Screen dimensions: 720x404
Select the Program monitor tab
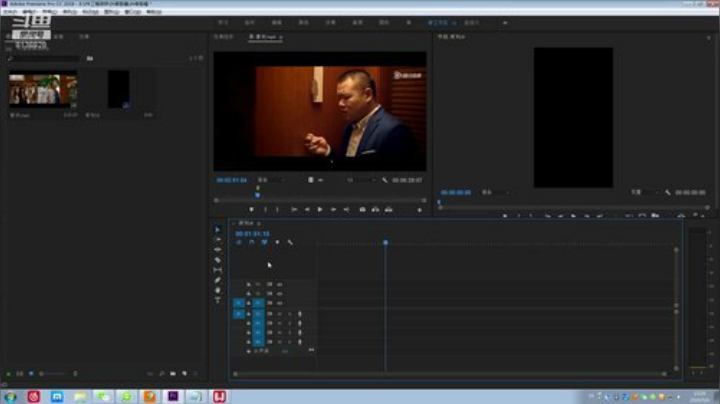pyautogui.click(x=451, y=37)
